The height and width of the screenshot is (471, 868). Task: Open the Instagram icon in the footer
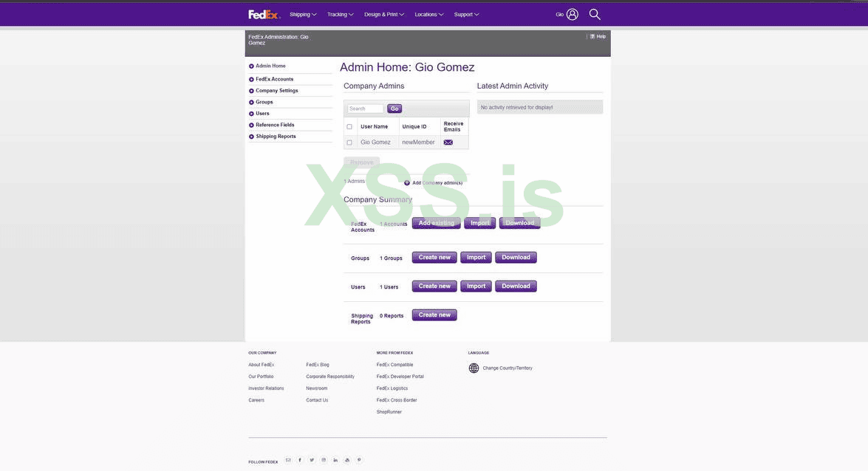coord(324,460)
